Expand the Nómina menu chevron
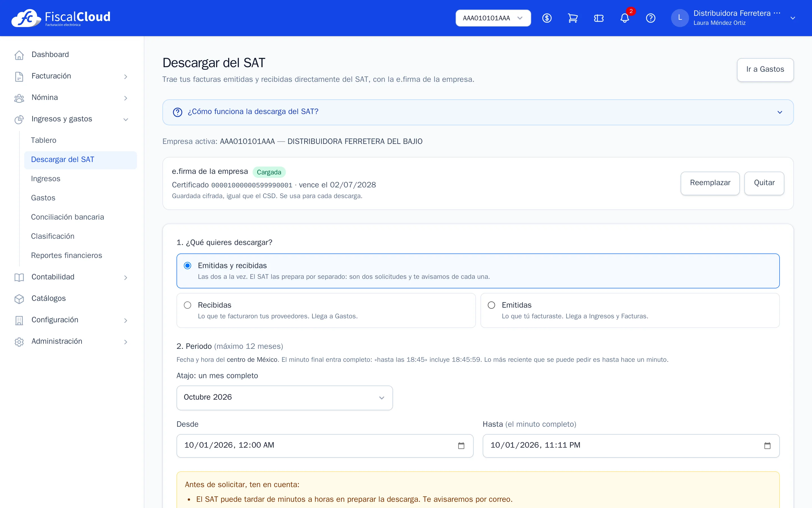This screenshot has width=812, height=508. [125, 98]
